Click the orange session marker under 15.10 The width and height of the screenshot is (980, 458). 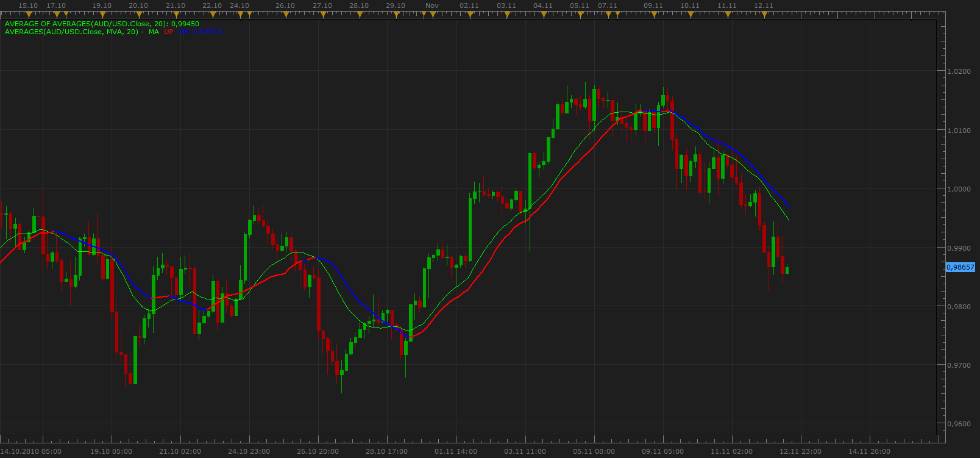[28, 14]
